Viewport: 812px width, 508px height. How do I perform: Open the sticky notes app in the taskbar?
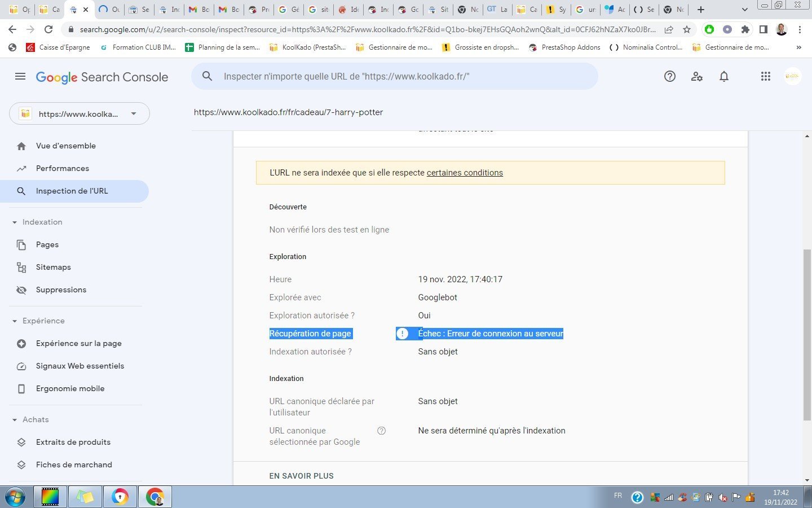pyautogui.click(x=85, y=497)
